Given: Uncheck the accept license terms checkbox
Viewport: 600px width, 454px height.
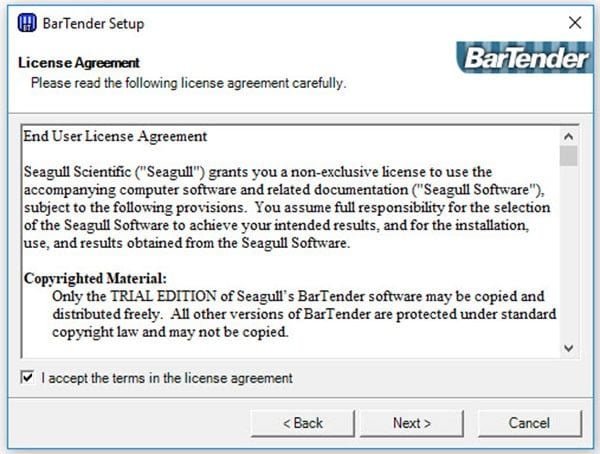Looking at the screenshot, I should click(x=27, y=378).
